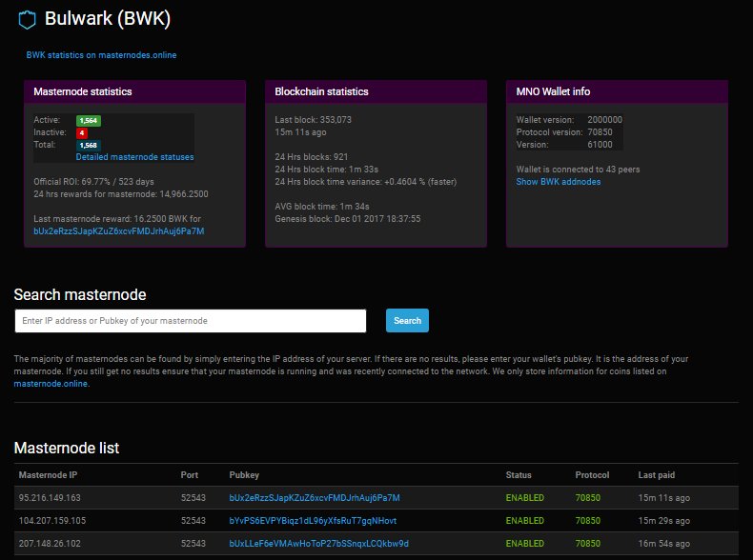
Task: Click the Masternode IP column header
Action: click(x=48, y=475)
